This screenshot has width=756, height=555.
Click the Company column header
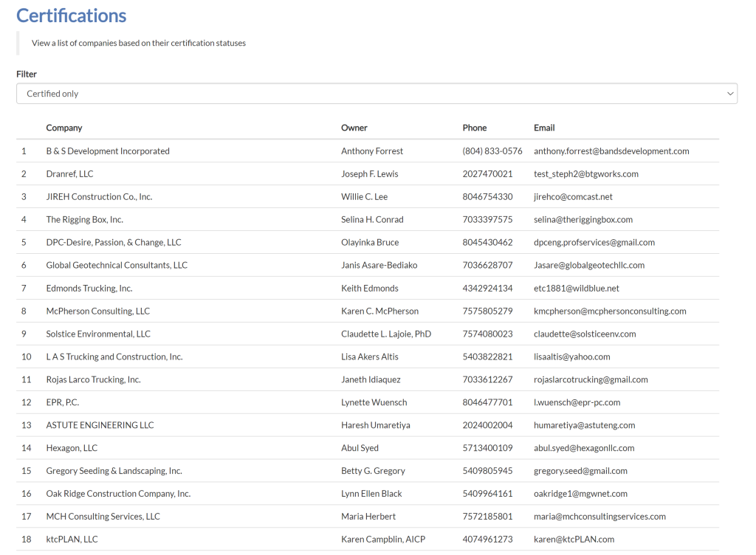coord(64,128)
